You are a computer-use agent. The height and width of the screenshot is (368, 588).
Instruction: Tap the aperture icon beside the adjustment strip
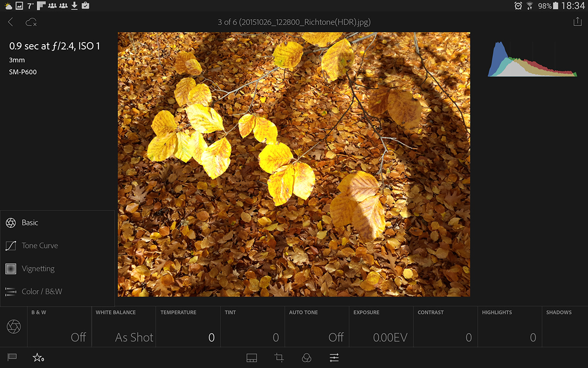[14, 327]
